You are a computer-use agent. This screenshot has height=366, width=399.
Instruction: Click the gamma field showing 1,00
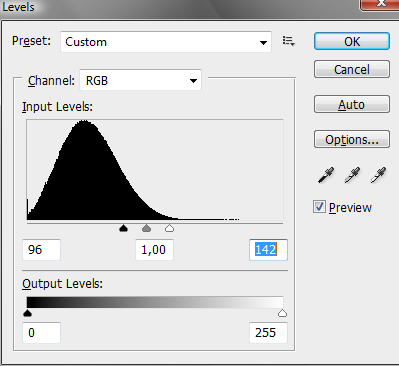click(x=154, y=250)
